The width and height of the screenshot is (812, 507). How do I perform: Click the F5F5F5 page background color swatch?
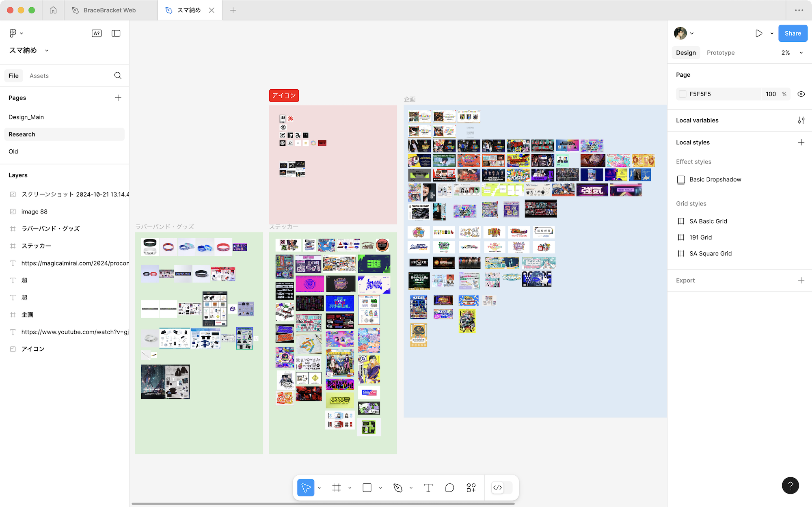pyautogui.click(x=682, y=94)
